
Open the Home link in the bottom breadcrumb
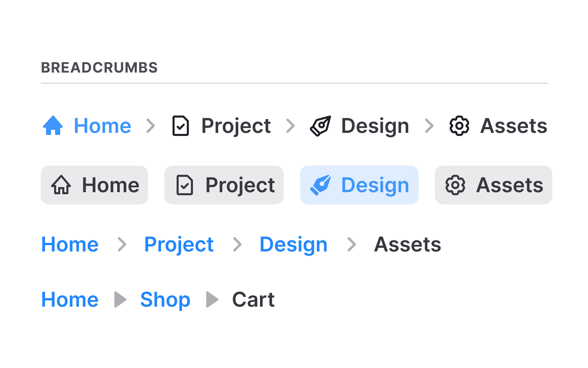(x=69, y=300)
